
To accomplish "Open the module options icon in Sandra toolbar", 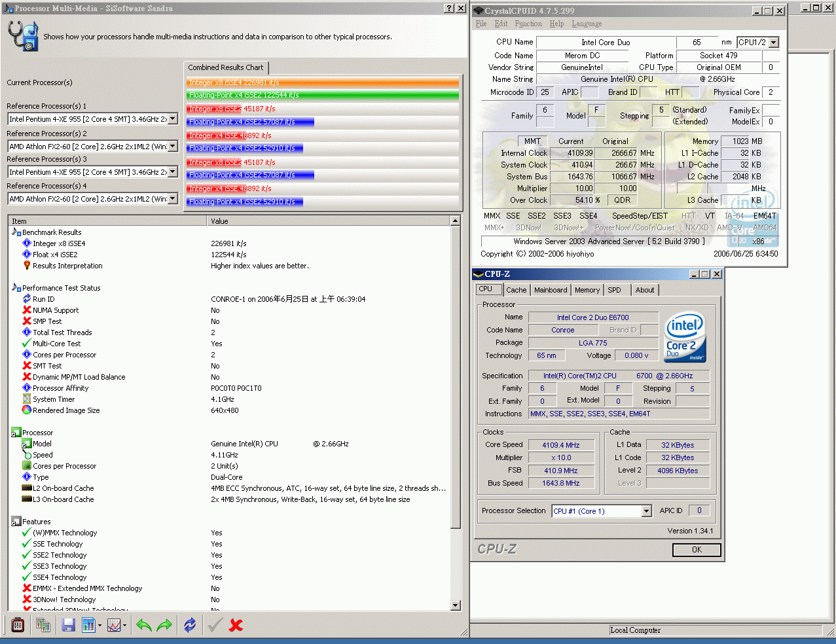I will (x=18, y=625).
